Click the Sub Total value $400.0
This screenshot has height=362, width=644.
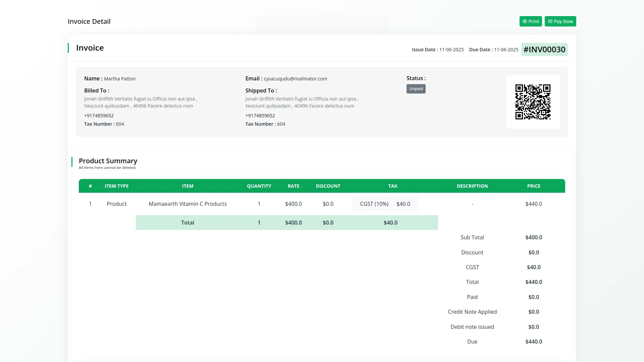click(x=533, y=237)
